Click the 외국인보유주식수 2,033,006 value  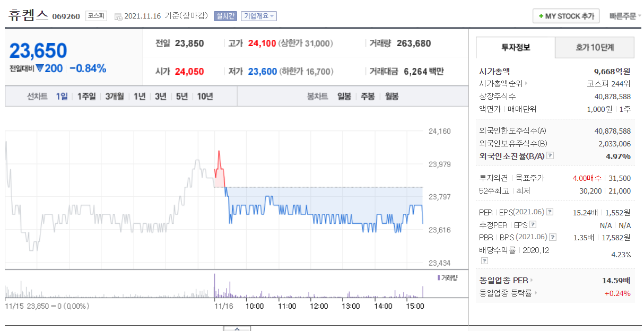[x=615, y=143]
